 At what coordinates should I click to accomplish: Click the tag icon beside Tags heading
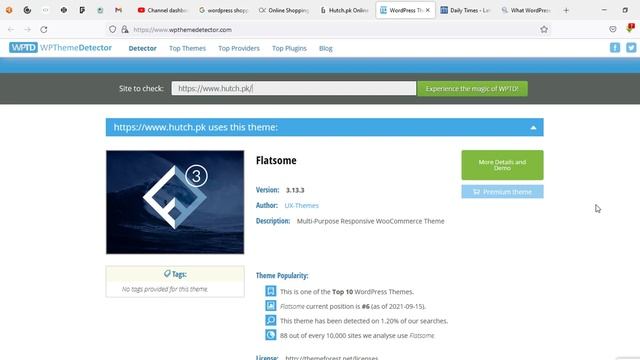click(167, 273)
